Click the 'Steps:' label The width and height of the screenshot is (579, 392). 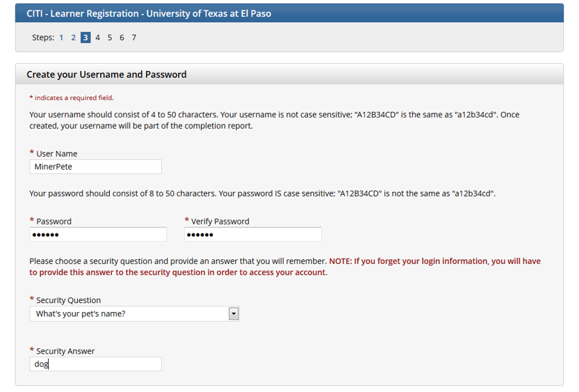43,38
